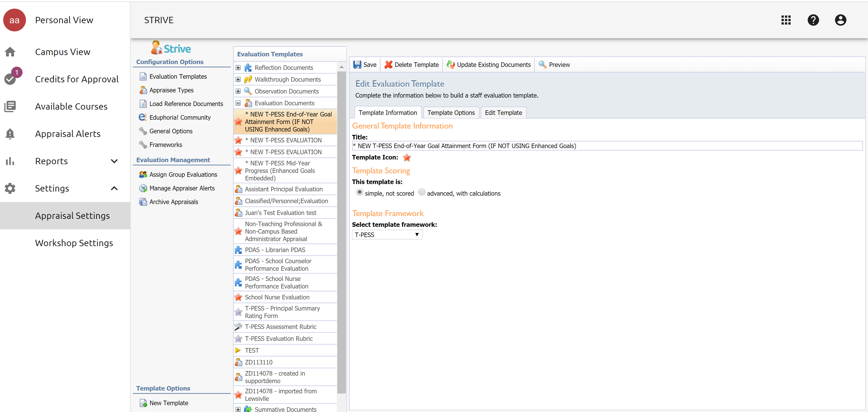Click the Settings gear icon
The height and width of the screenshot is (412, 868).
(10, 188)
